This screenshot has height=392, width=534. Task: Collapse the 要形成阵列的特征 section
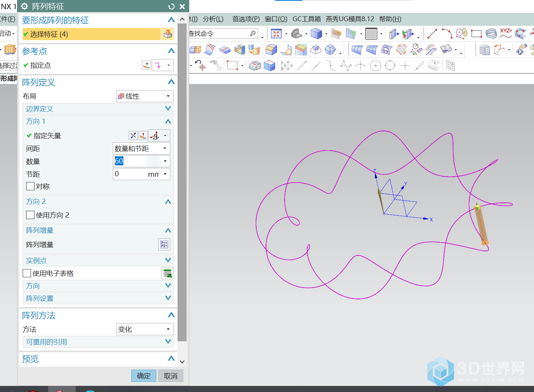point(171,20)
